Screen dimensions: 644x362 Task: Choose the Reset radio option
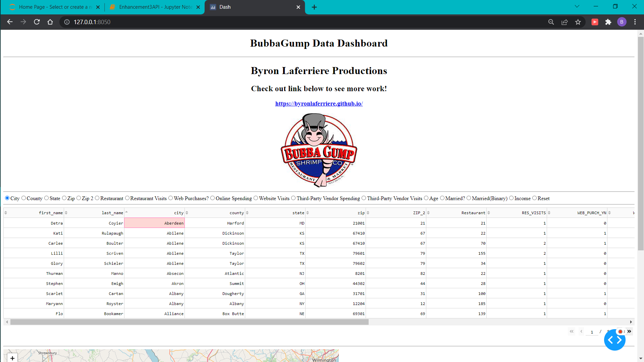(534, 198)
